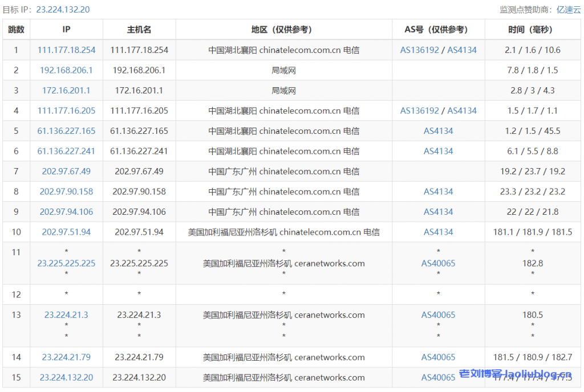This screenshot has width=584, height=392.
Task: Click AS40065 link in hop 14 row
Action: point(438,357)
